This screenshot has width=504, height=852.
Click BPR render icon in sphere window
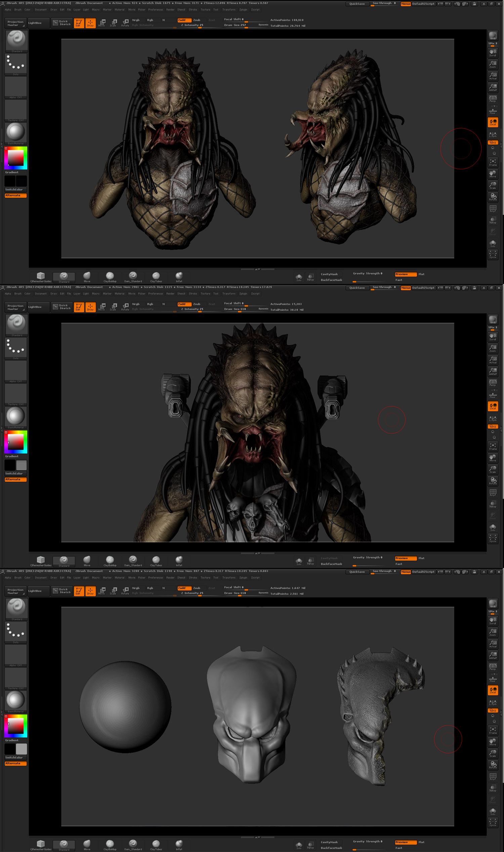(x=493, y=604)
